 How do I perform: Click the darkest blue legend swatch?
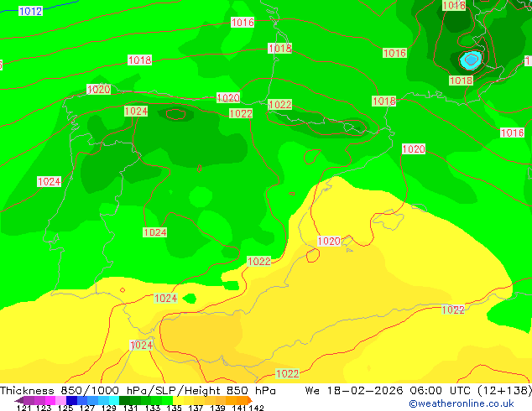click(71, 400)
